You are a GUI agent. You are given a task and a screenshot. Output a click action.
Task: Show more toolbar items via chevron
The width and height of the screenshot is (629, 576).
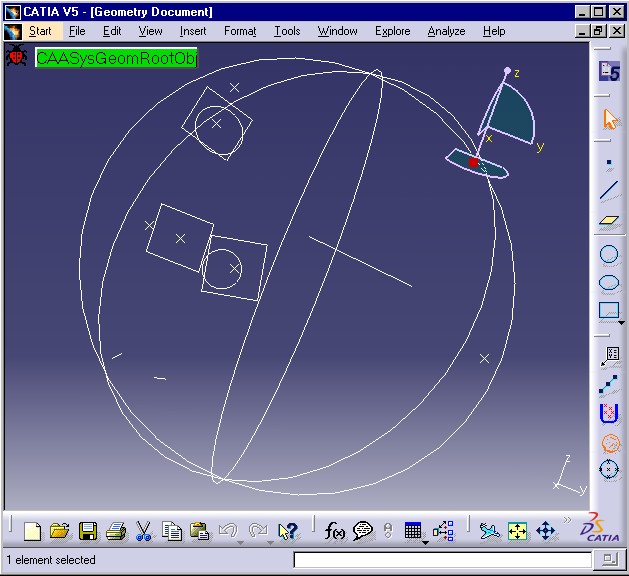pyautogui.click(x=567, y=520)
